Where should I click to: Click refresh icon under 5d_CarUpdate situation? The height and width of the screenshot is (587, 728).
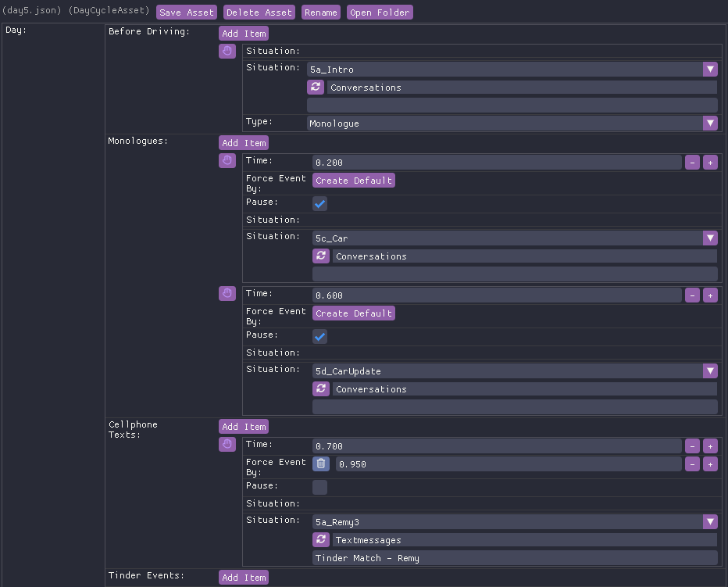point(320,389)
